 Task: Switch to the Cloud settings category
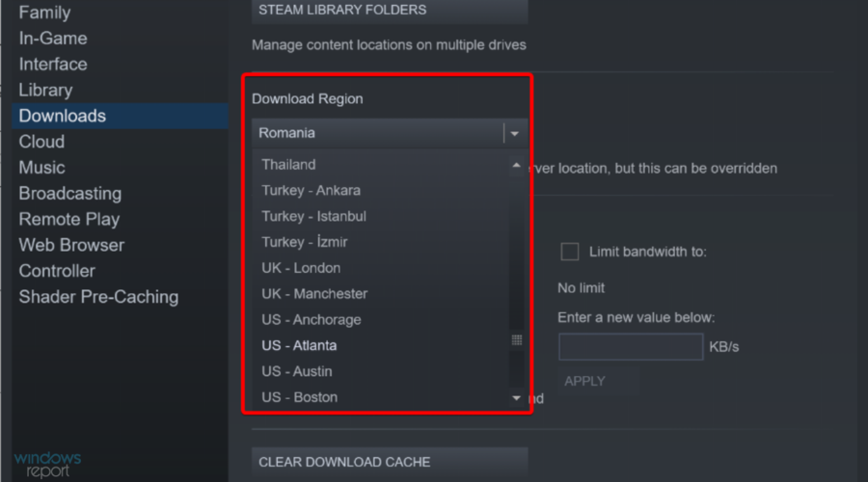coord(41,142)
